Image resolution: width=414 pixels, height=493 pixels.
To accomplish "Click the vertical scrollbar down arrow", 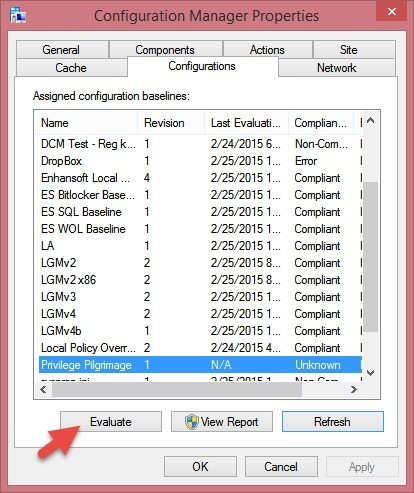I will click(371, 373).
